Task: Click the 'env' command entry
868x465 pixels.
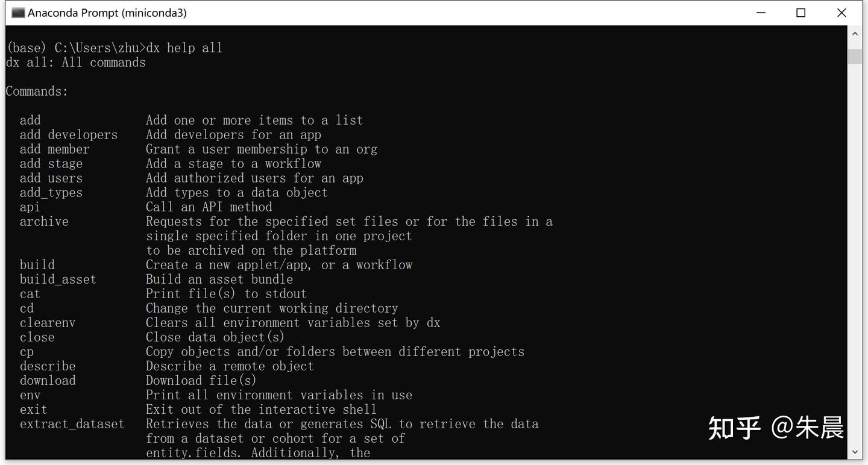Action: coord(31,395)
